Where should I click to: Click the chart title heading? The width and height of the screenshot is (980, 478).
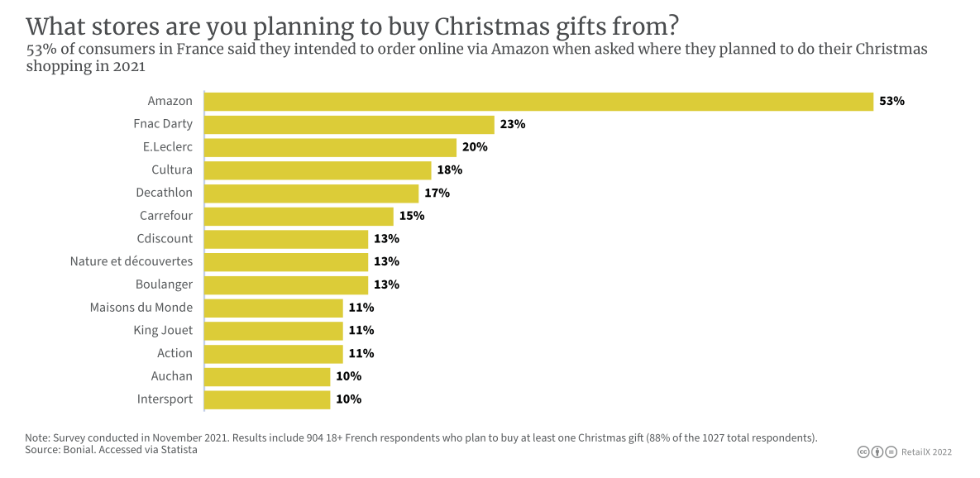click(353, 26)
